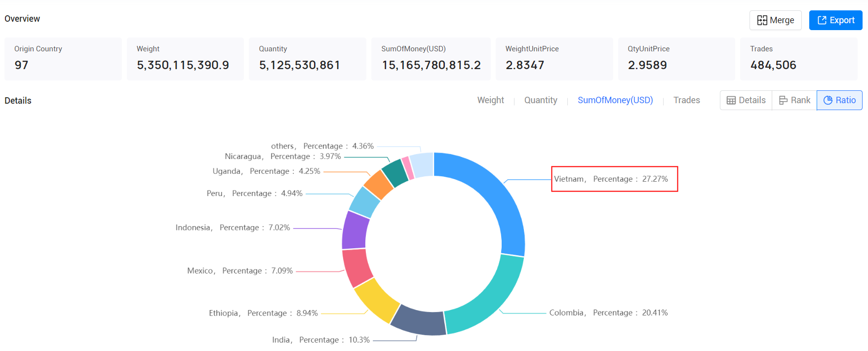Viewport: 868px width, 351px height.
Task: Switch metric to Trades
Action: pyautogui.click(x=686, y=100)
